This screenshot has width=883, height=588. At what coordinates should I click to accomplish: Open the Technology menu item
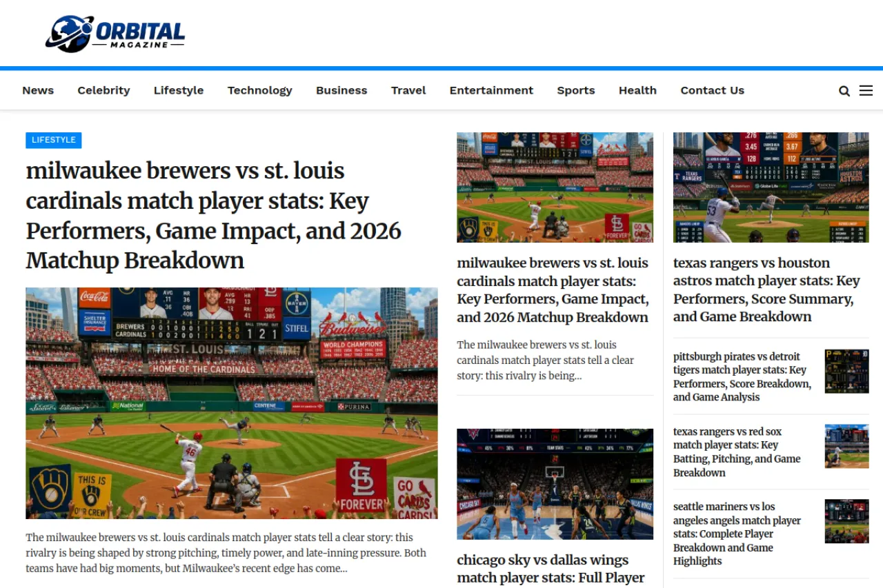click(x=260, y=90)
